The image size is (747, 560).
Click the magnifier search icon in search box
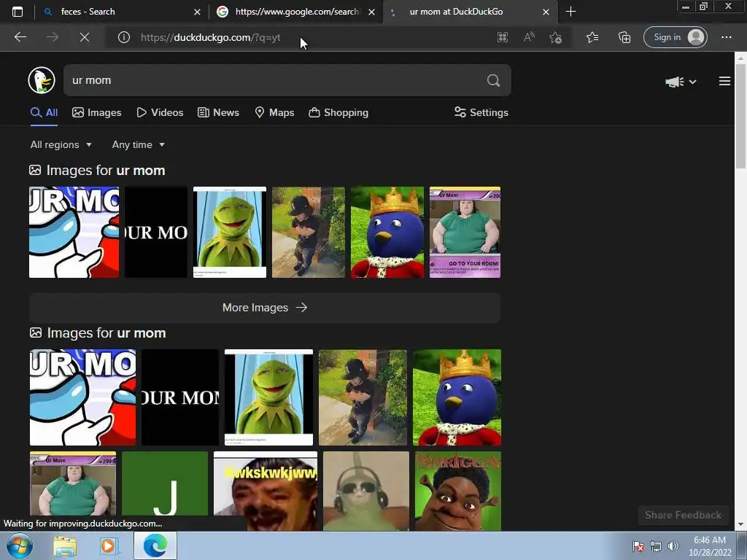point(494,80)
